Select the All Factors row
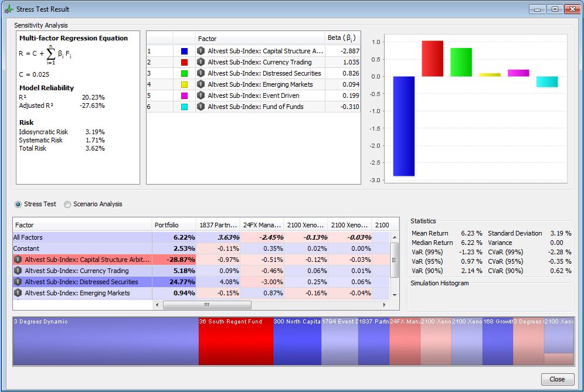 (x=201, y=237)
